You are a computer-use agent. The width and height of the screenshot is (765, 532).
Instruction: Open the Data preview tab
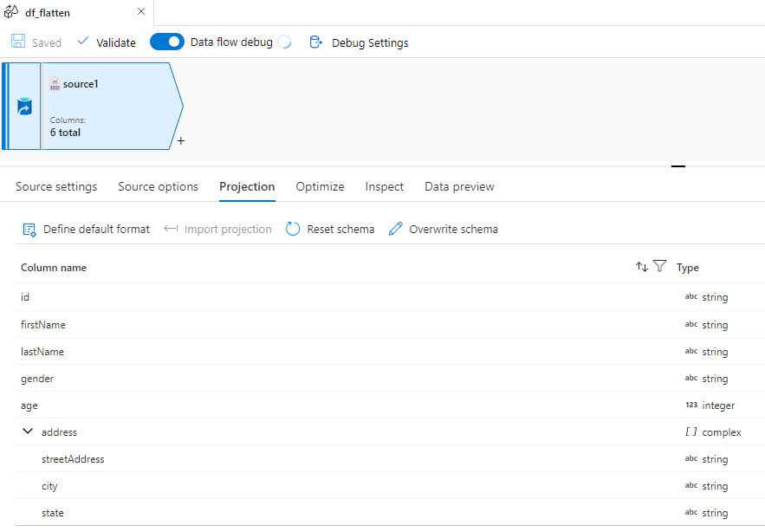459,186
